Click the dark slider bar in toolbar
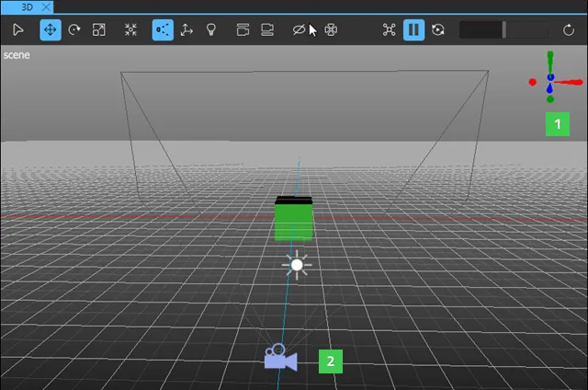The width and height of the screenshot is (588, 390). (496, 29)
